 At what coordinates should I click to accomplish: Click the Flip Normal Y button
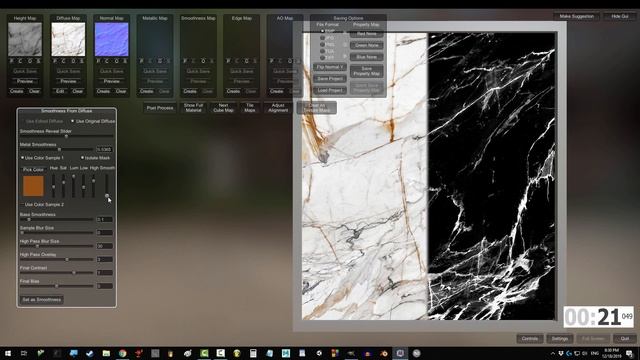click(x=330, y=67)
